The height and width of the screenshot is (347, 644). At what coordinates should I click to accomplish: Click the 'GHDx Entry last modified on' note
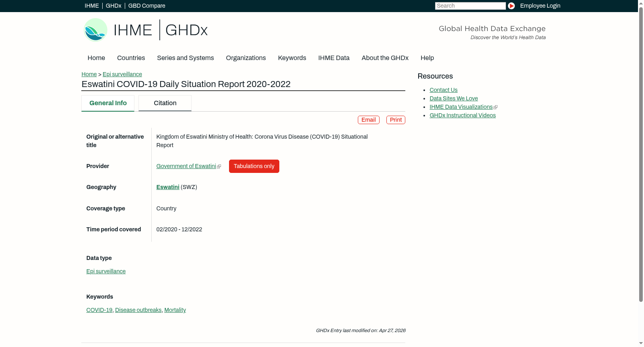[361, 330]
